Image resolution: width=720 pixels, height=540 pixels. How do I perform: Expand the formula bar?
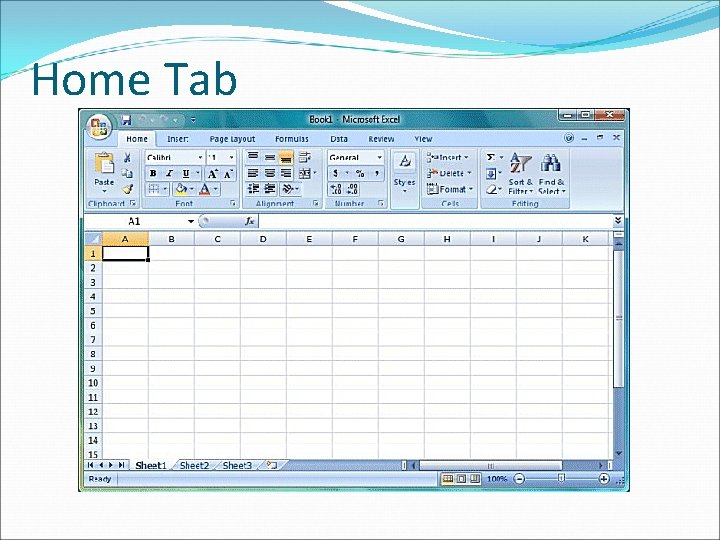[x=618, y=221]
